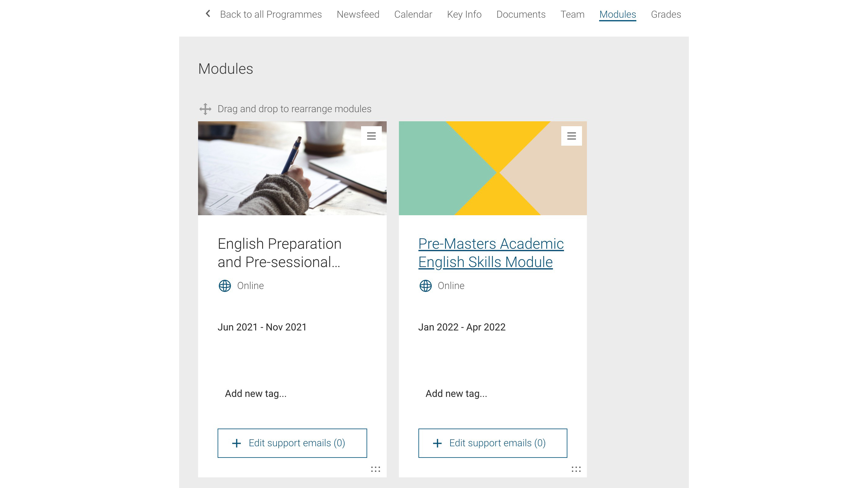Click the dots drag handle on the English Preparation card
The height and width of the screenshot is (488, 868).
(375, 469)
